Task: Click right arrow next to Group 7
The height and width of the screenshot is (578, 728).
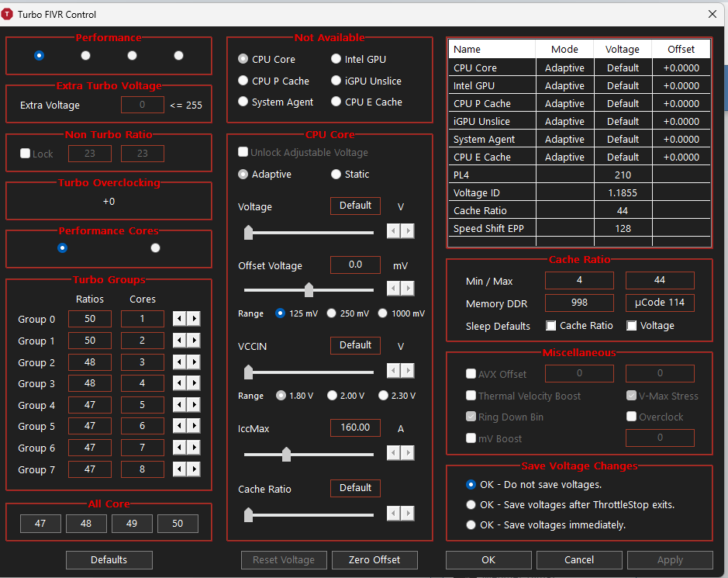Action: 194,469
